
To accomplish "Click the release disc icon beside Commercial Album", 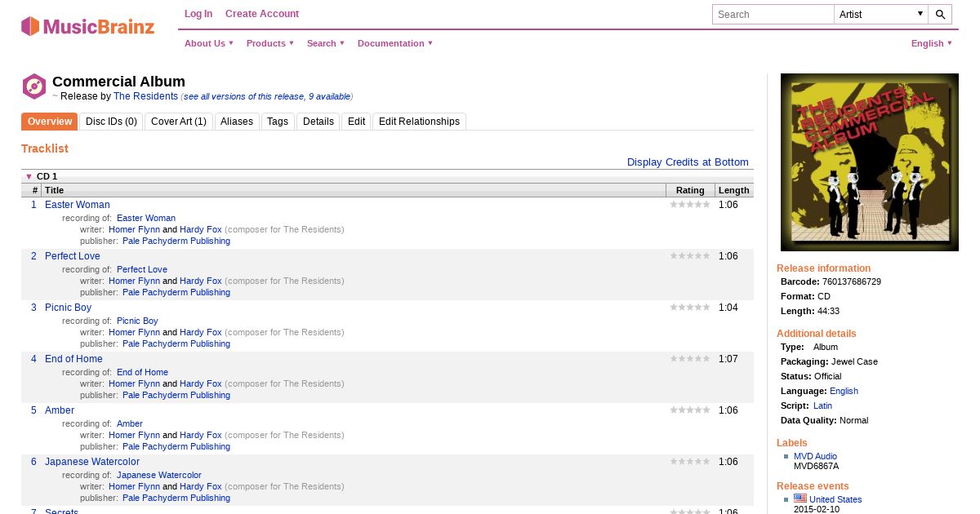I will (33, 86).
